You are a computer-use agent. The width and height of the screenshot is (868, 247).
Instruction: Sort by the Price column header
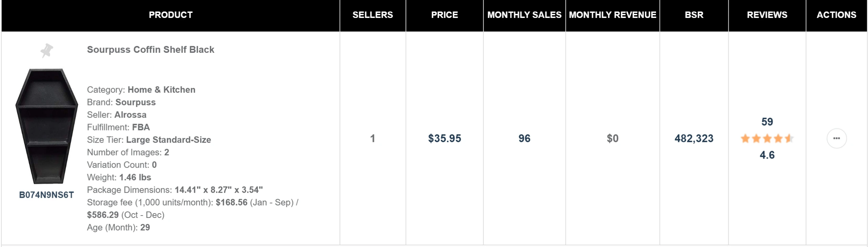[444, 15]
